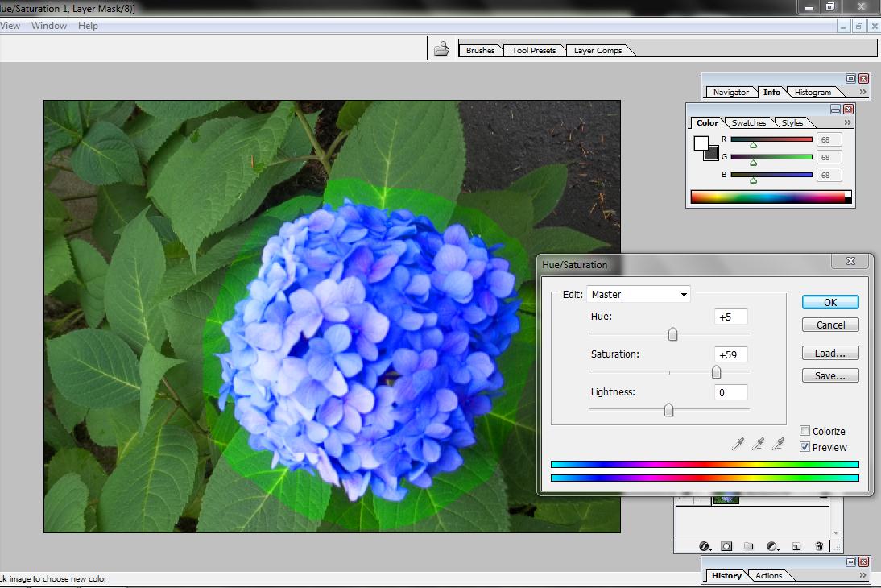881x588 pixels.
Task: Click the R value field in Color panel
Action: (x=829, y=140)
